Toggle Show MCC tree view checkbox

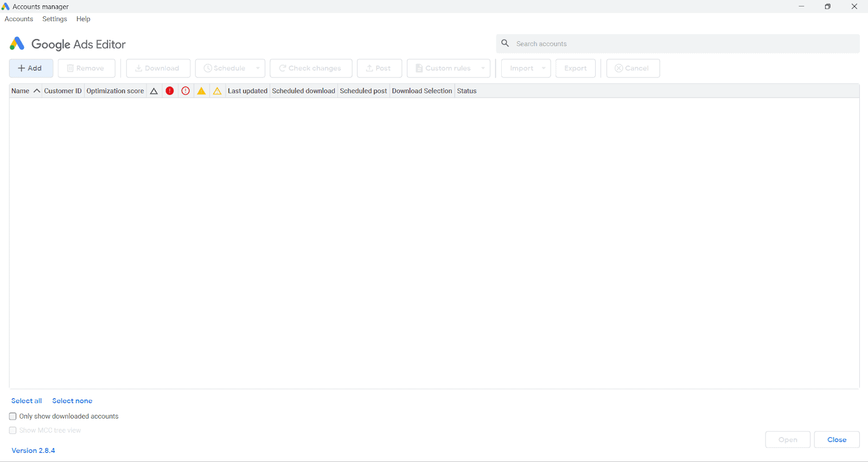(x=13, y=431)
